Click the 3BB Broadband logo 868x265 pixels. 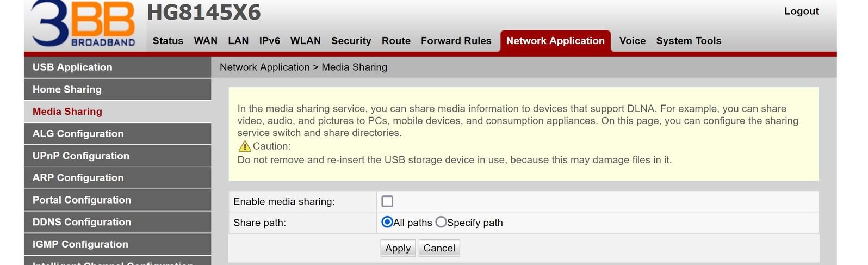tap(83, 24)
